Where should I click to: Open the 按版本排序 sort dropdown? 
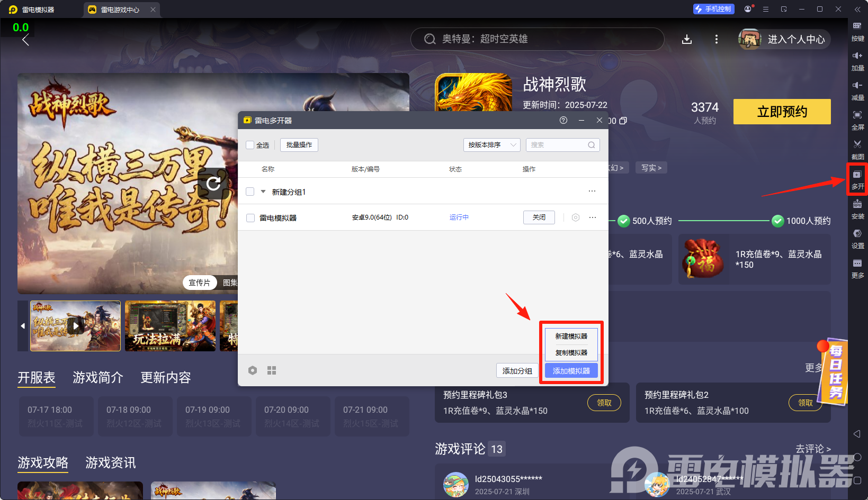tap(491, 144)
